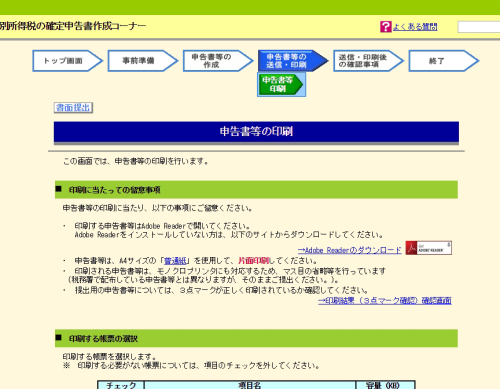Click the Get Adobe Reader badge icon
Image resolution: width=500 pixels, height=389 pixels.
click(x=429, y=248)
